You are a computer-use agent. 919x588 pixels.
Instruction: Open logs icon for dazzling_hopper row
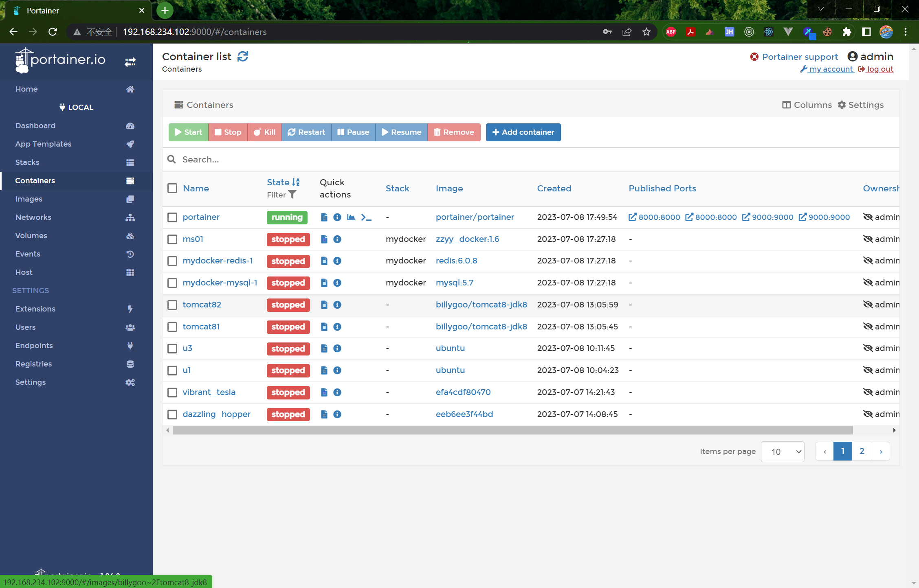pyautogui.click(x=324, y=414)
